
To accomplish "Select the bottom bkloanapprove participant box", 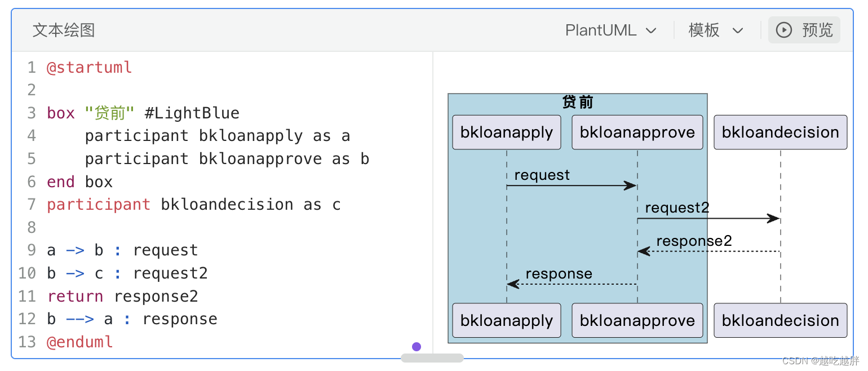I will tap(637, 320).
